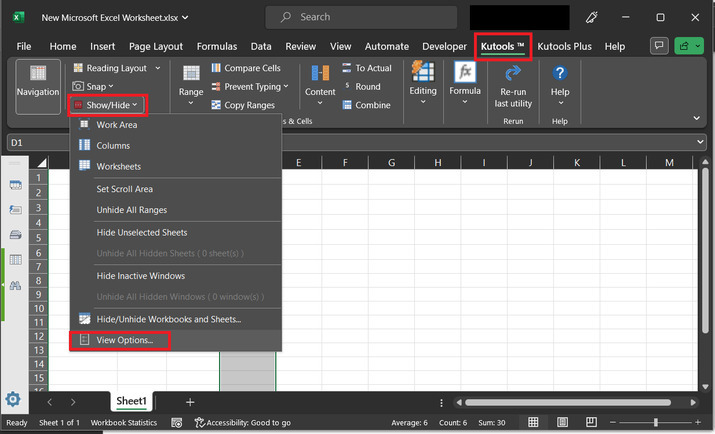Click the Find and Replace binoculars icon in side pane
The image size is (715, 434).
pos(15,286)
